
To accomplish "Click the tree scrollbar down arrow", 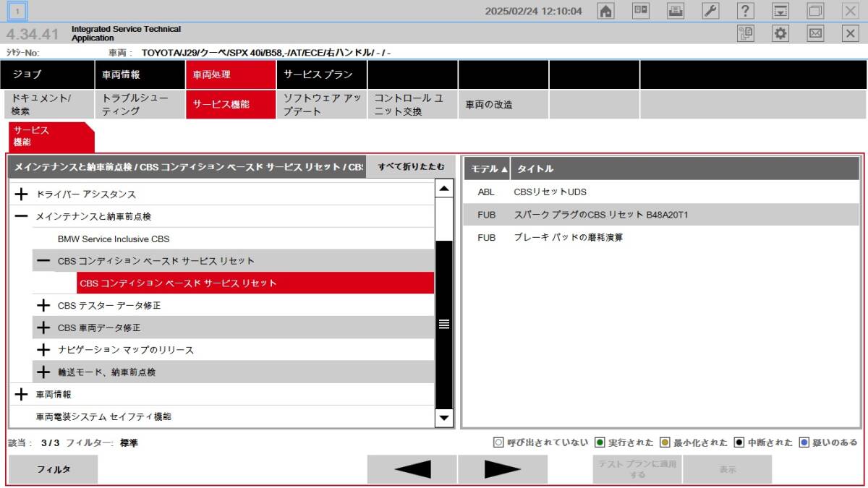I will pos(444,417).
